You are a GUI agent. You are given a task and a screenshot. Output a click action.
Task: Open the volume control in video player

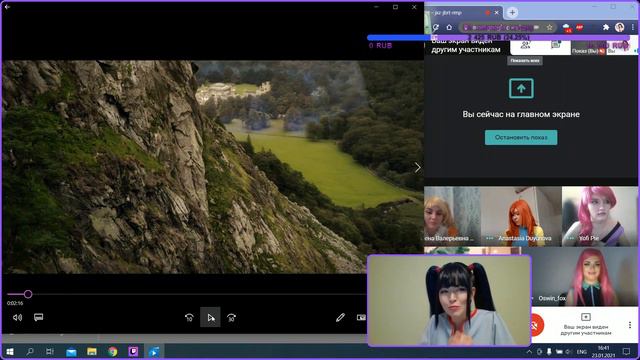tap(17, 317)
